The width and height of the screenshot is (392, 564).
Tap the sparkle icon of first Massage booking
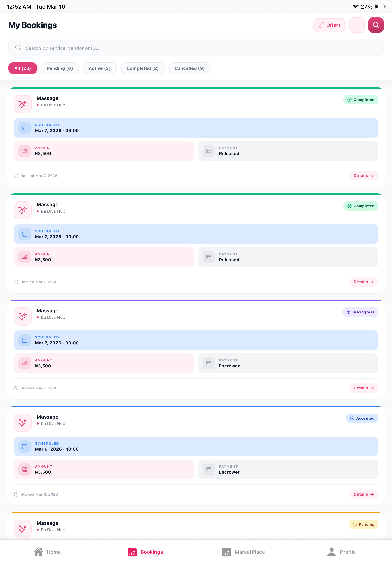point(23,104)
